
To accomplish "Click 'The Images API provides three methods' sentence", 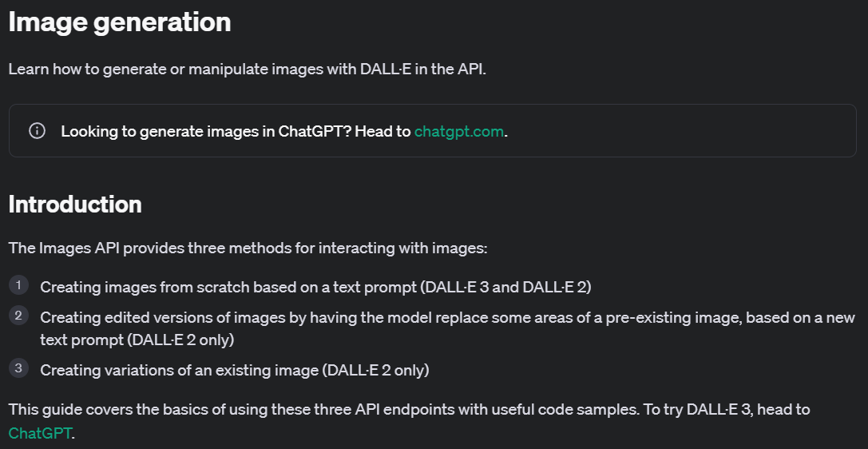I will coord(248,248).
